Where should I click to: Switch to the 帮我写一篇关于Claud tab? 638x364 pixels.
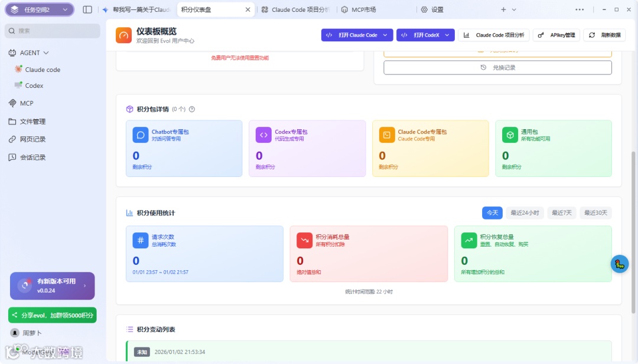[x=135, y=9]
